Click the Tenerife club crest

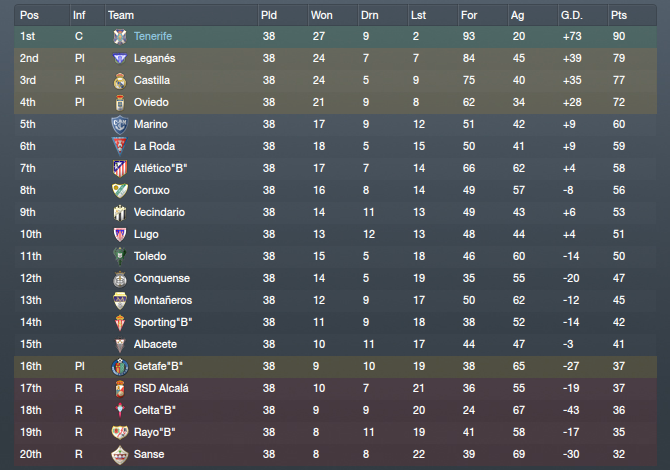[120, 37]
